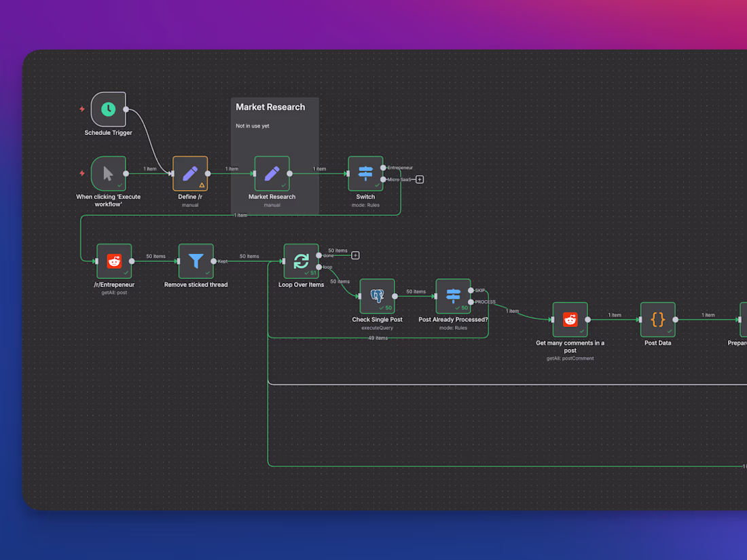Click the PostgreSQL icon in Check Single Post

(x=378, y=297)
